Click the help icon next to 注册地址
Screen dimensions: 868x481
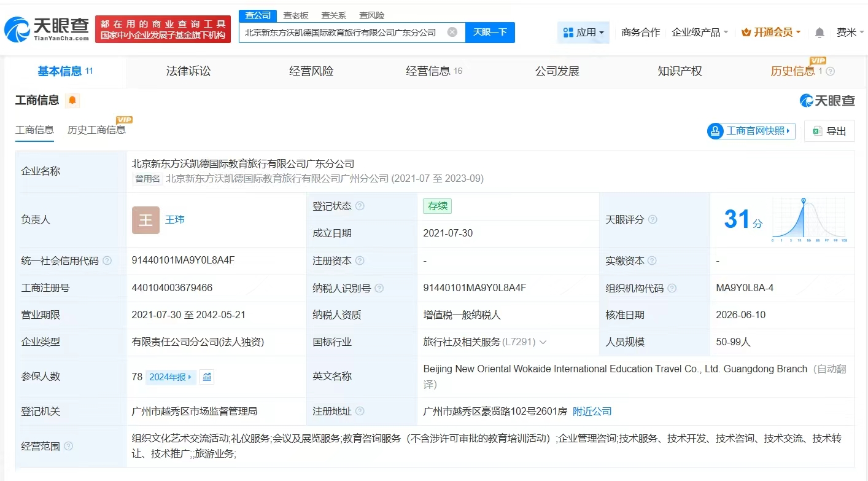pyautogui.click(x=360, y=412)
